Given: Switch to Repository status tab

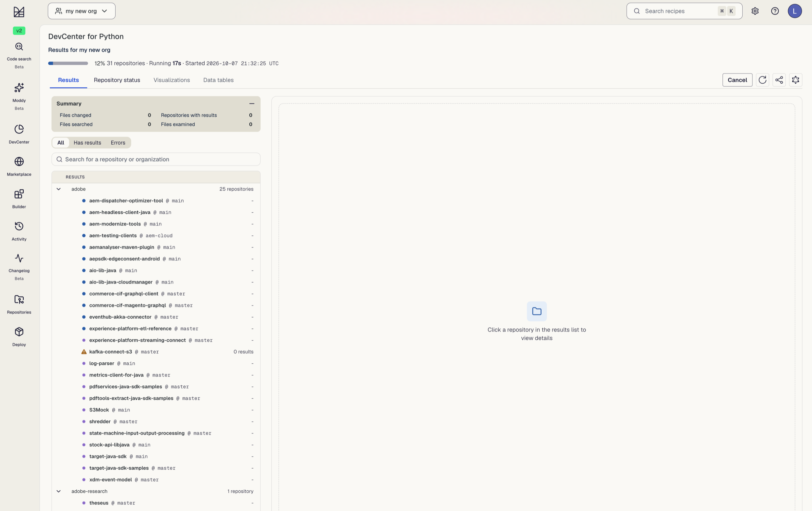Looking at the screenshot, I should click(117, 80).
